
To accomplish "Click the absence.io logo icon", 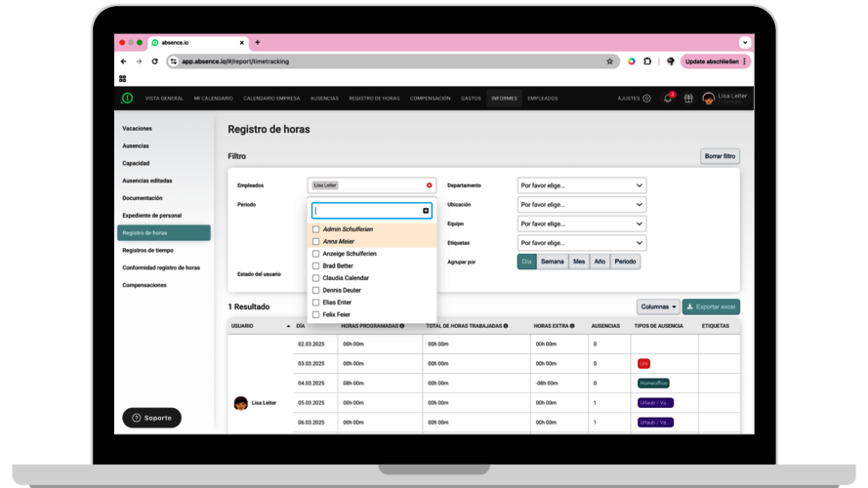I will 127,98.
